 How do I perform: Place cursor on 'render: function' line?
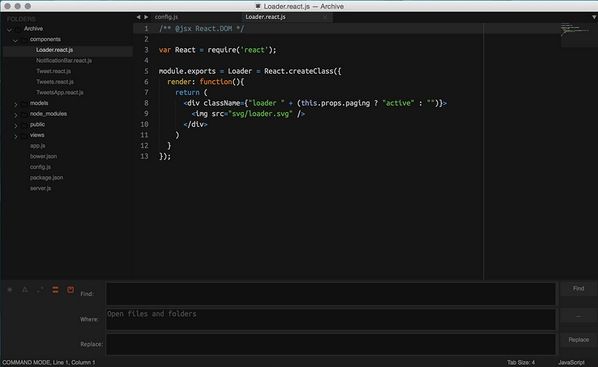point(206,82)
